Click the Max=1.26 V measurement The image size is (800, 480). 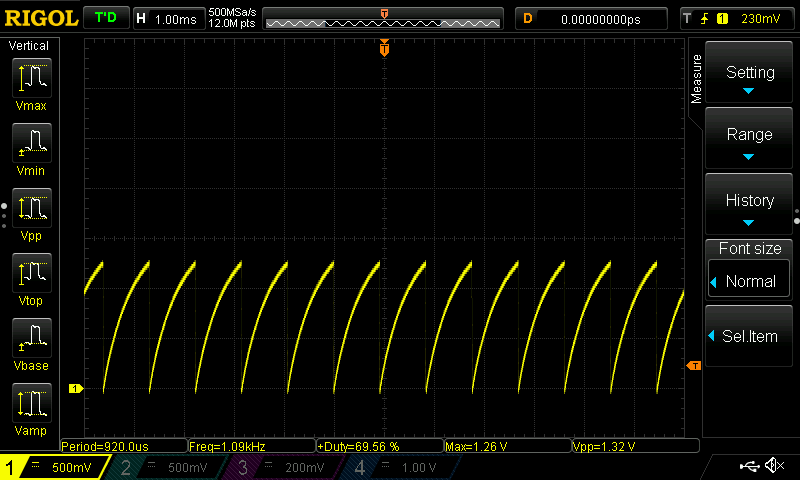(508, 446)
